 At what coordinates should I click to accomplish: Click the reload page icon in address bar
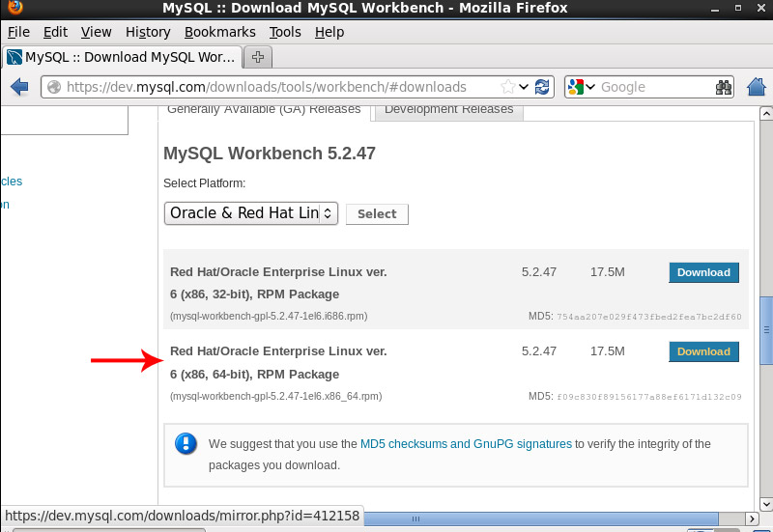click(x=542, y=87)
